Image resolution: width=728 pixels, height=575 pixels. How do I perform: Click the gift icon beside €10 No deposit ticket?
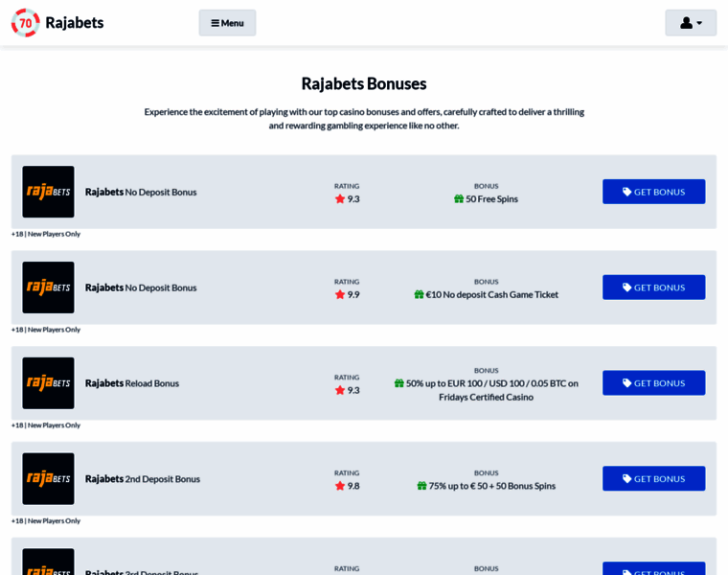pyautogui.click(x=419, y=294)
